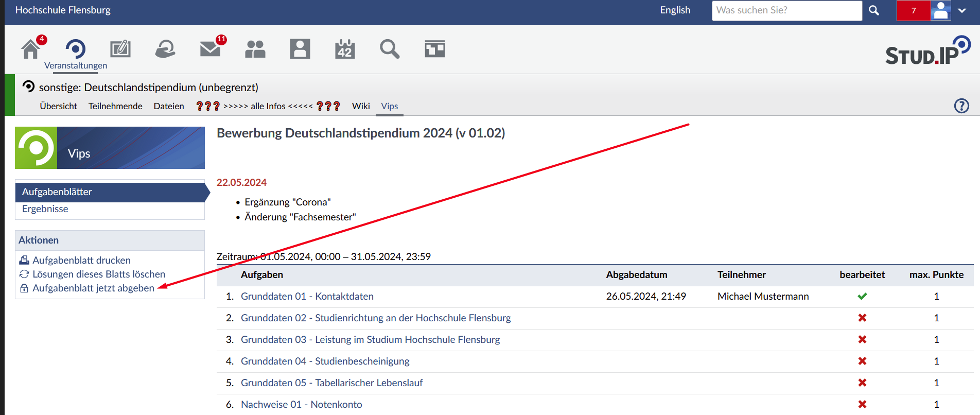The width and height of the screenshot is (980, 415).
Task: Click Aufgabenblatt jetzt abgeben
Action: tap(93, 288)
